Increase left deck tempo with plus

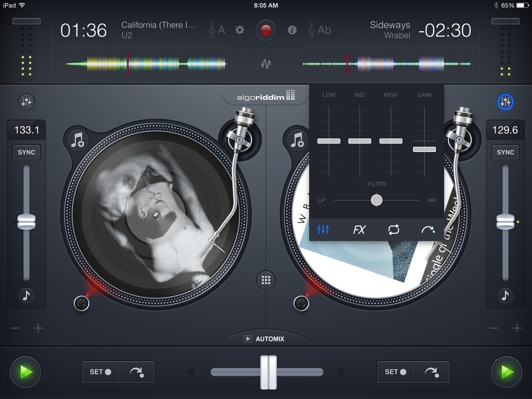click(x=38, y=328)
